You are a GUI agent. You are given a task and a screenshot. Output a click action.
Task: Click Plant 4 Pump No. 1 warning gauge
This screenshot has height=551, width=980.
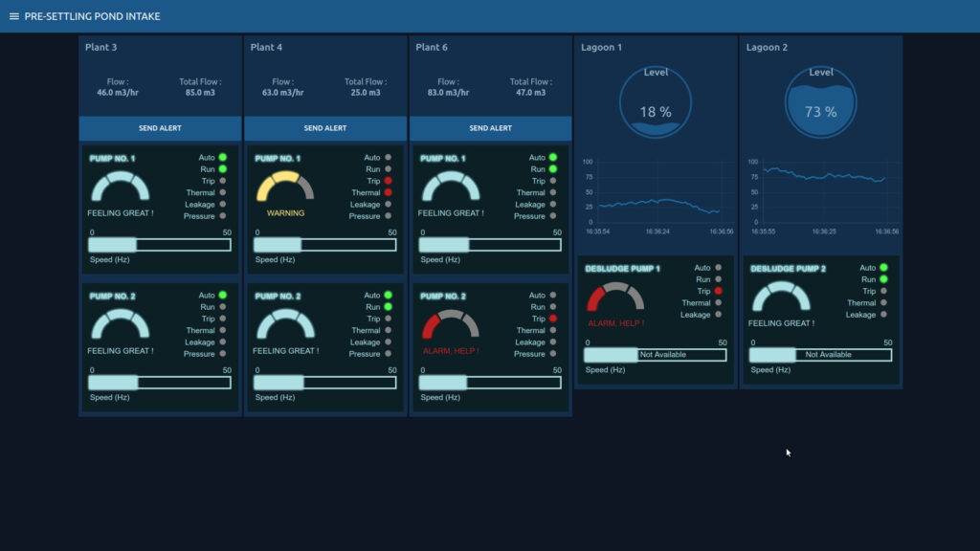click(285, 187)
